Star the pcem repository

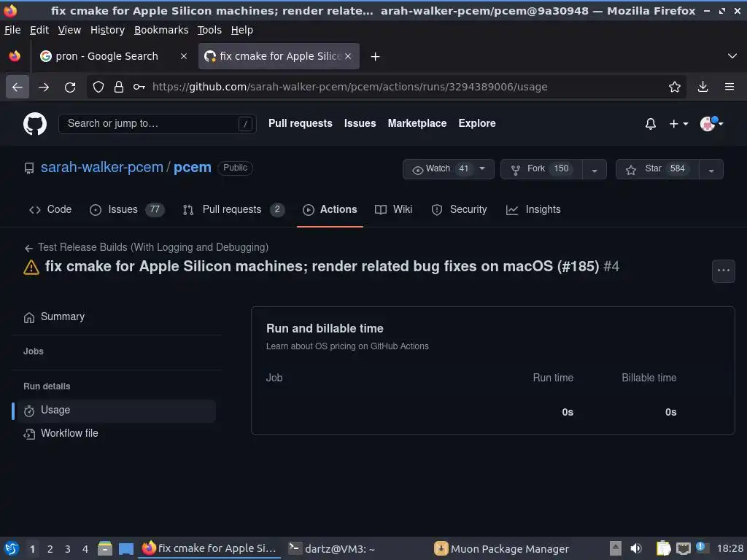[x=657, y=169]
